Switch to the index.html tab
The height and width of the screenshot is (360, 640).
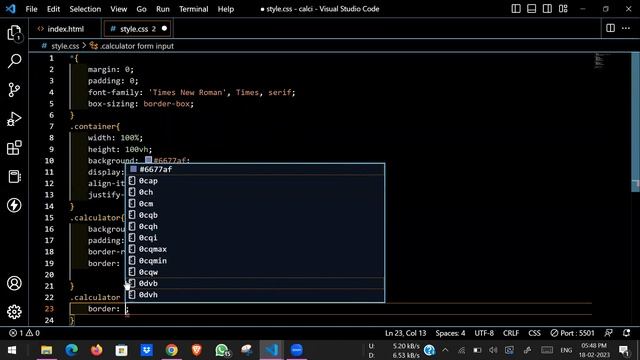click(65, 29)
